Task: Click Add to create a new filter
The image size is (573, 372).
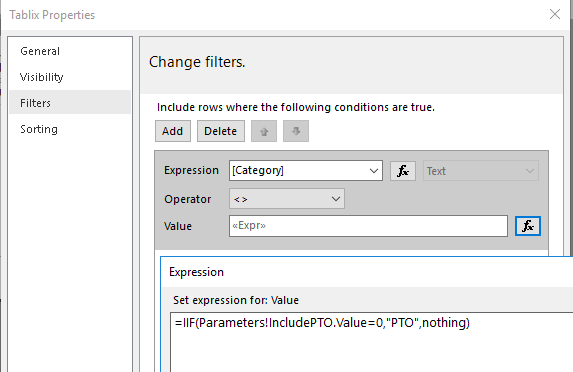Action: click(x=173, y=131)
